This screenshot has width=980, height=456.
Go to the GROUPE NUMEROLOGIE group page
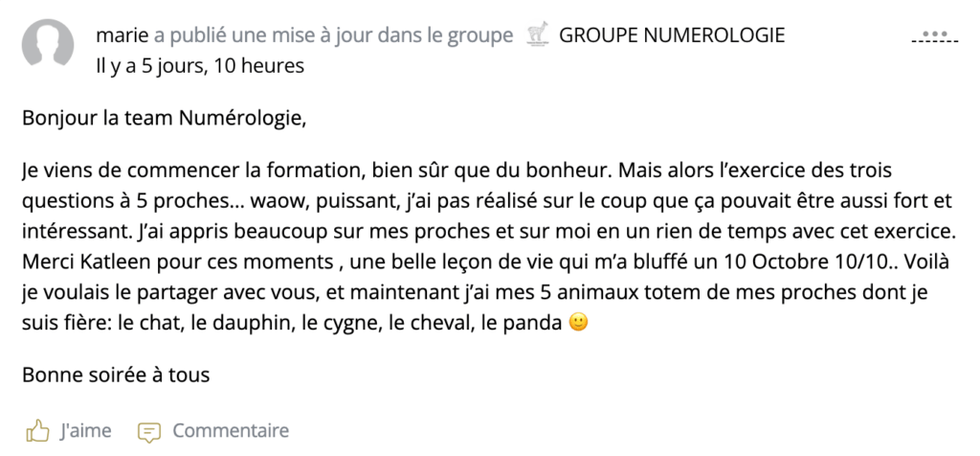[672, 36]
